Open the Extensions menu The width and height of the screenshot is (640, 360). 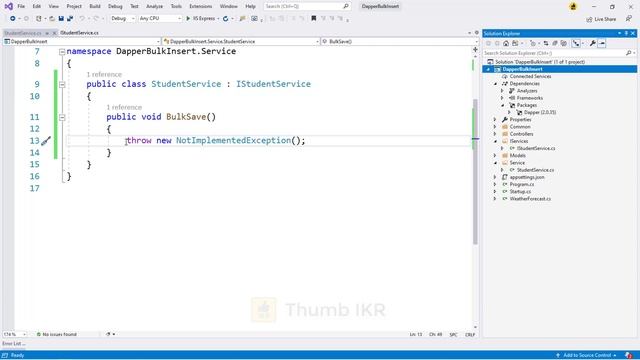click(x=200, y=7)
